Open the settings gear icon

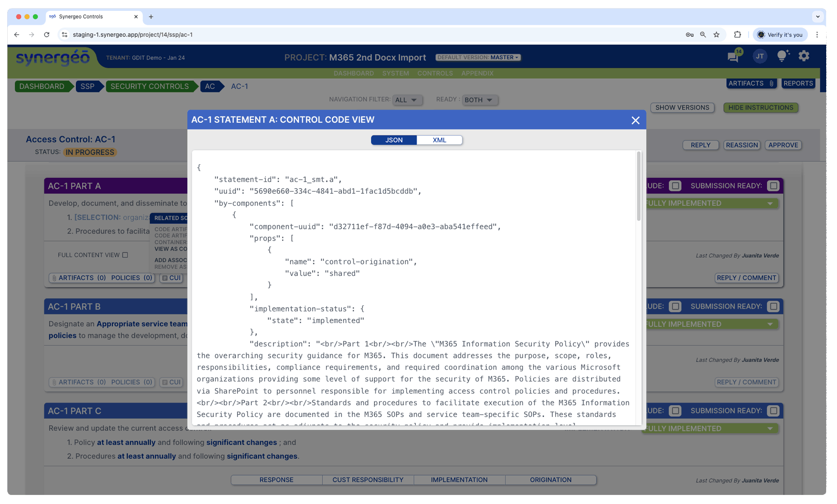804,56
